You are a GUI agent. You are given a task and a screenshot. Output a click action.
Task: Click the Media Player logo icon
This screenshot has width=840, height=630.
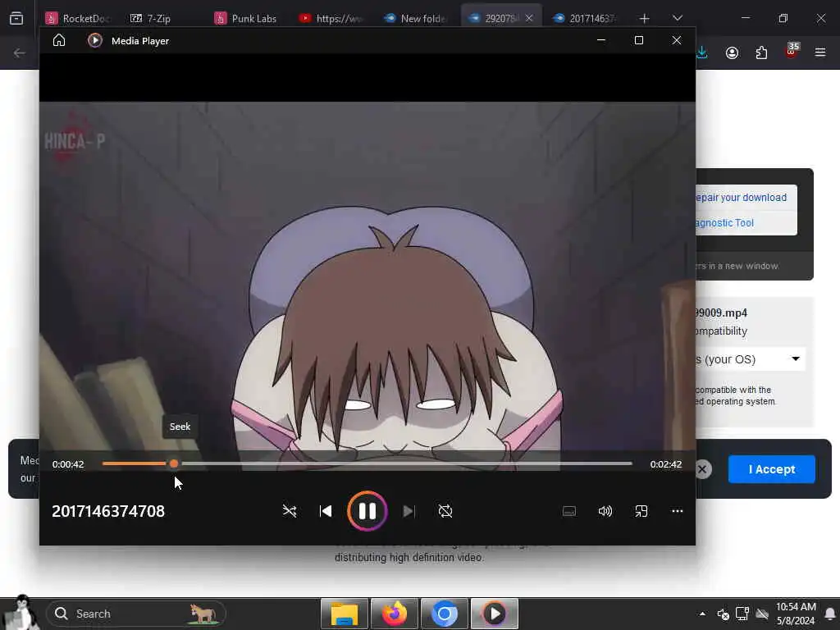click(x=95, y=41)
